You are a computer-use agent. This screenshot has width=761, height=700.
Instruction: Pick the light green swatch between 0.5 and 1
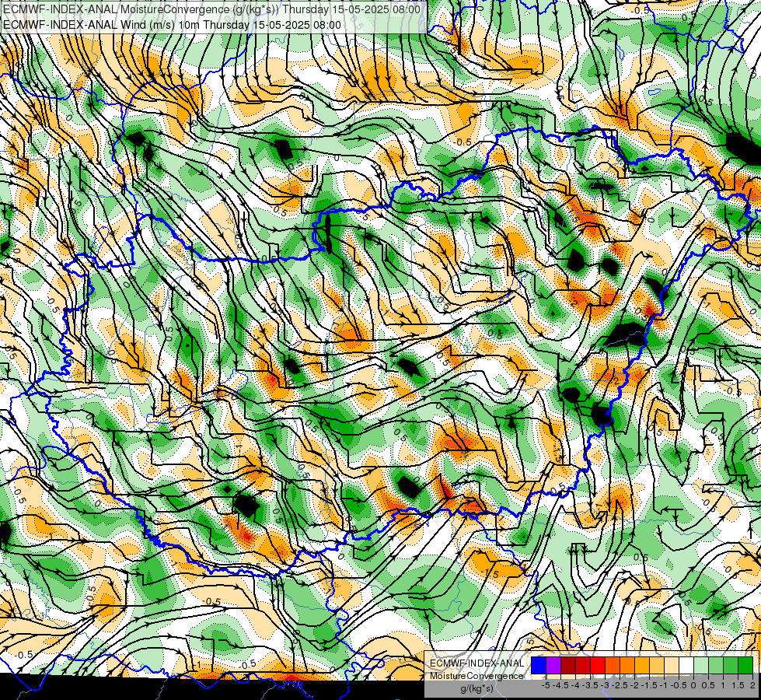coord(716,665)
